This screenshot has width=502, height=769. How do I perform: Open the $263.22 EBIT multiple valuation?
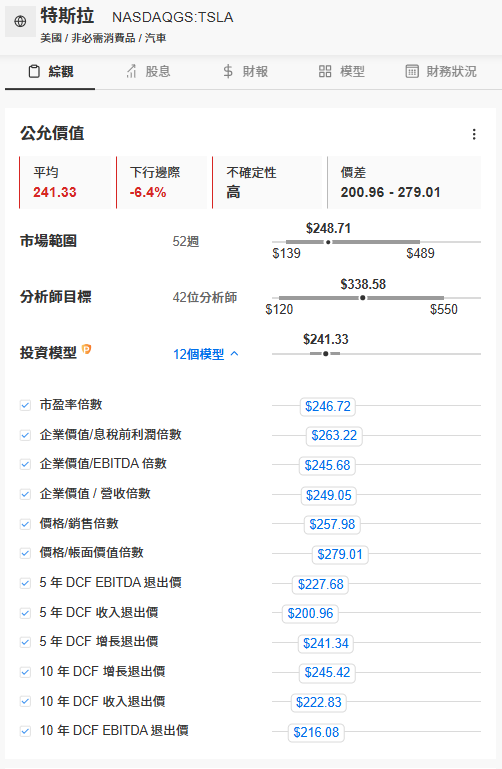click(x=334, y=436)
